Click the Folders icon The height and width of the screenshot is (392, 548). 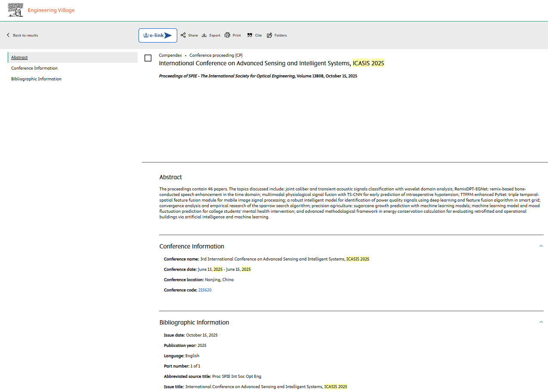point(270,35)
